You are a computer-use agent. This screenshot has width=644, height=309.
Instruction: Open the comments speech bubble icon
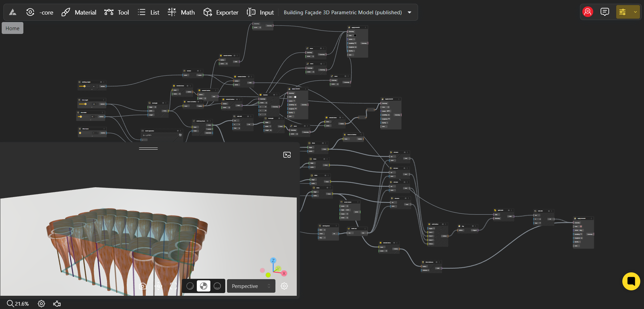[605, 12]
